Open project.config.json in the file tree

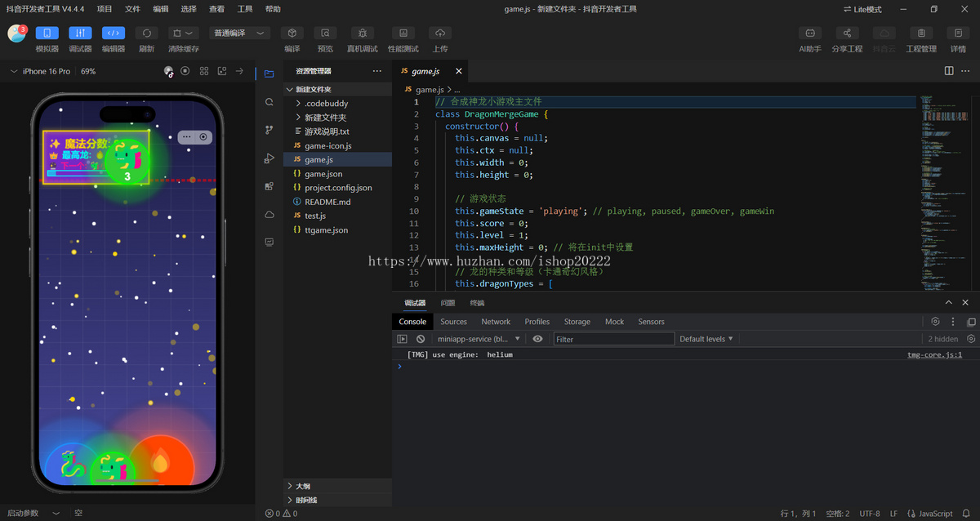tap(337, 188)
